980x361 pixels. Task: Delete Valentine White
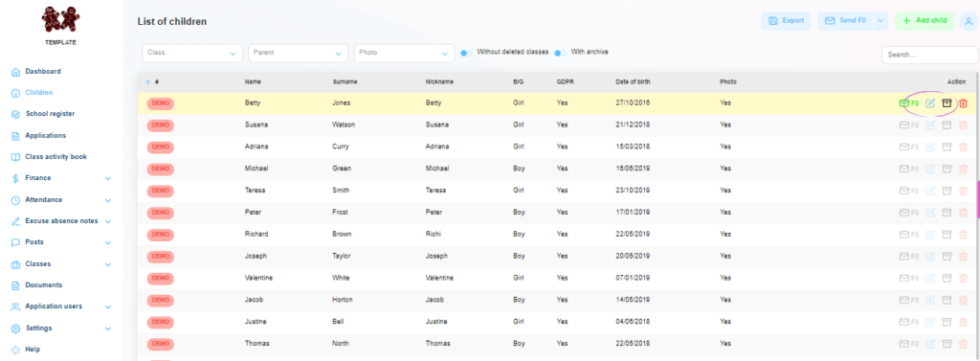point(963,279)
